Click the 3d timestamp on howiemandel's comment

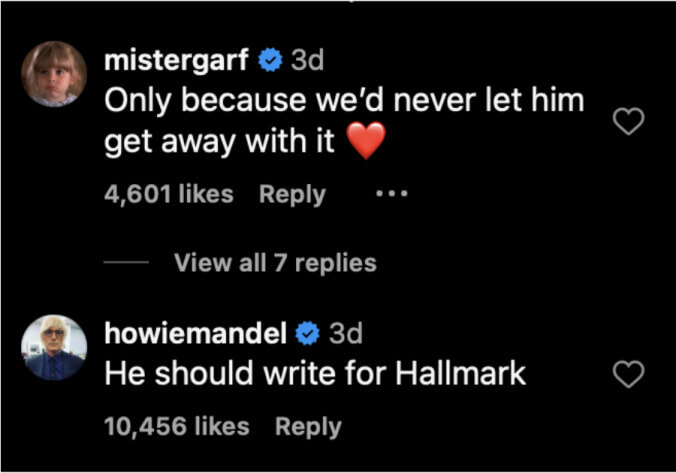tap(346, 334)
